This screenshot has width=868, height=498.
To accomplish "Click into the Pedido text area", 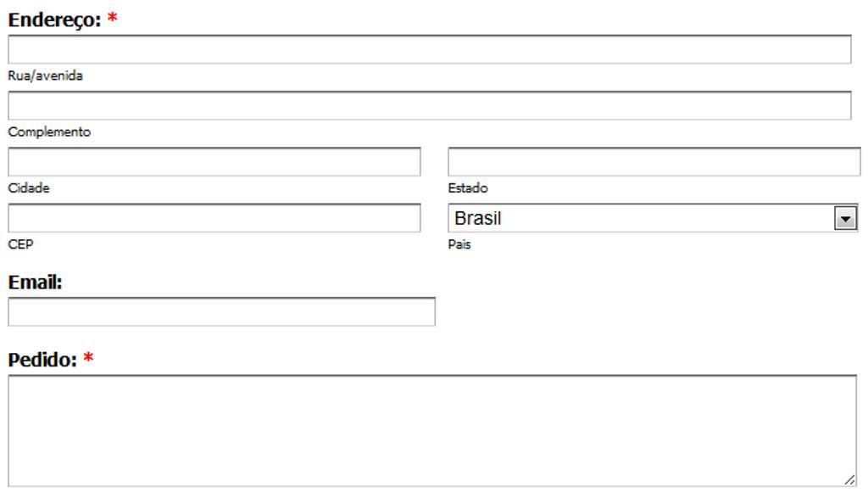I will tap(432, 431).
